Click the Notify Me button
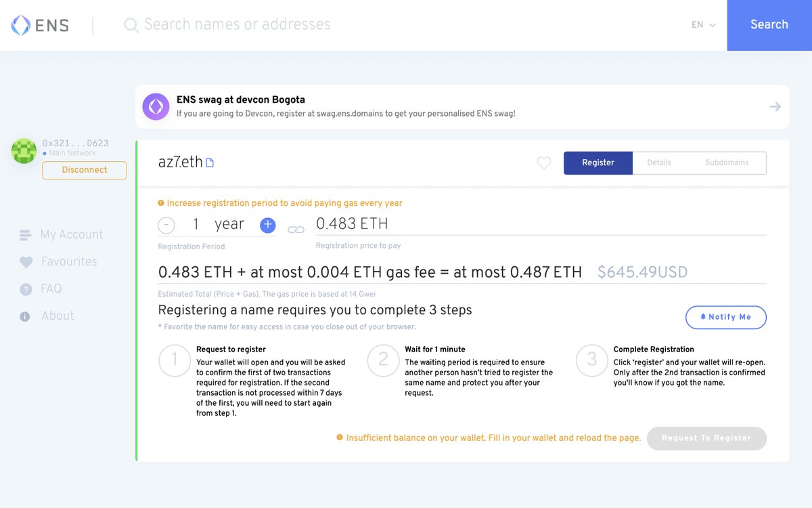Screen dimensions: 812x508 pos(726,317)
